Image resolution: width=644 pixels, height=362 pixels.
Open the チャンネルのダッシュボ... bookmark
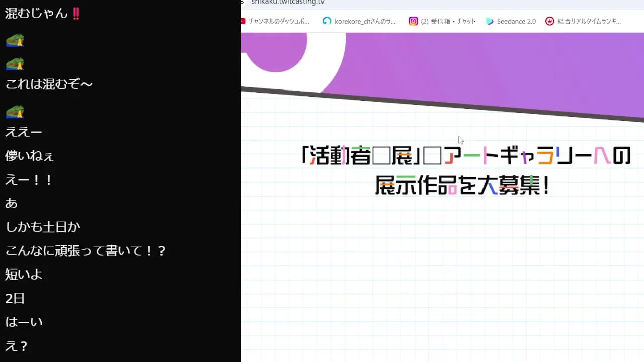275,21
